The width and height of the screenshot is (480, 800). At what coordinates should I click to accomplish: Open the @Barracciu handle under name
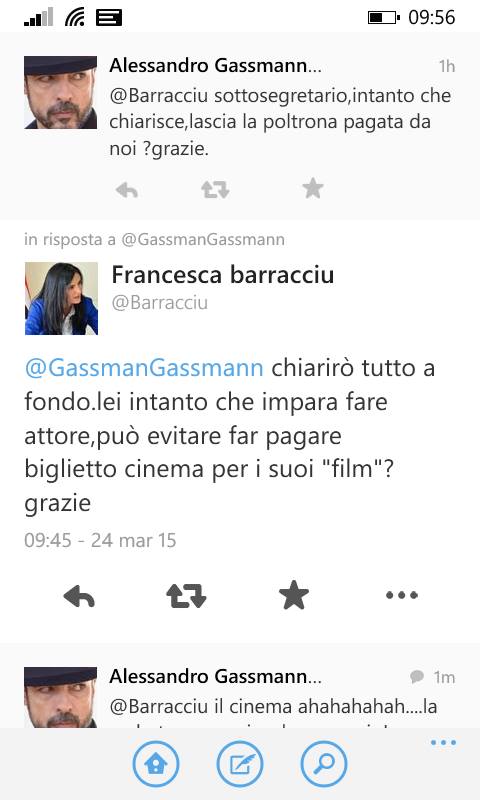160,303
